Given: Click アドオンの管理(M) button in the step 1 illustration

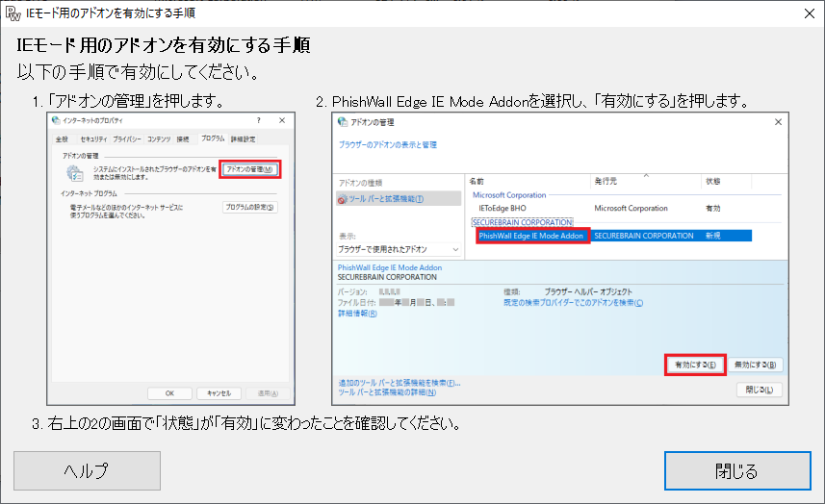Looking at the screenshot, I should [x=250, y=169].
